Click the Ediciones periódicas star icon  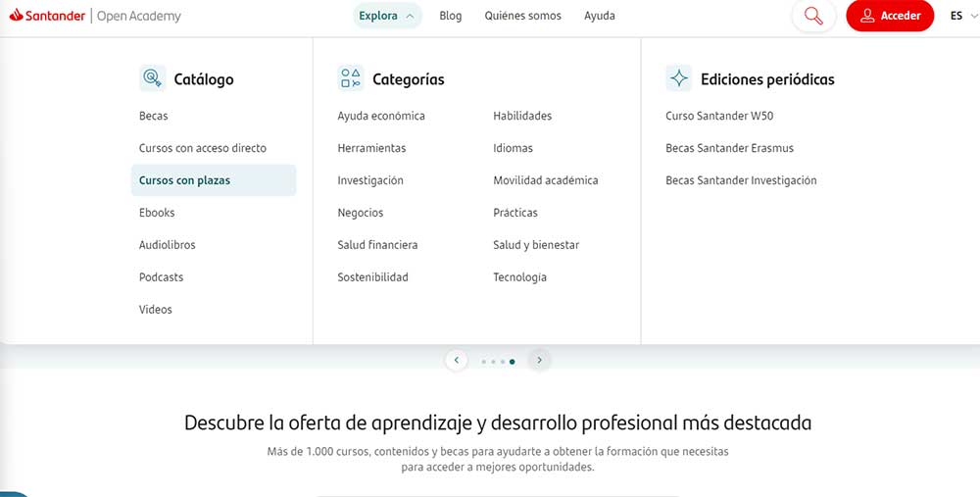(x=678, y=78)
